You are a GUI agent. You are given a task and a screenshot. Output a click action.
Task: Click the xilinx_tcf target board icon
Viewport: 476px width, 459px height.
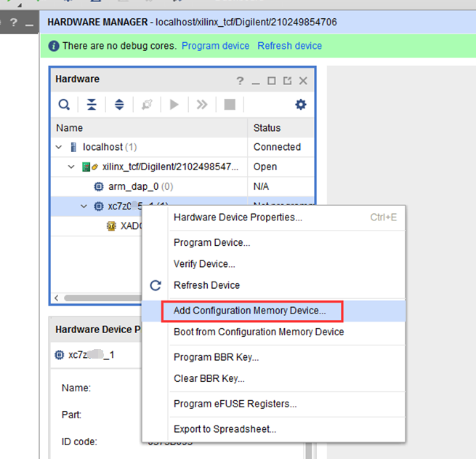click(86, 167)
